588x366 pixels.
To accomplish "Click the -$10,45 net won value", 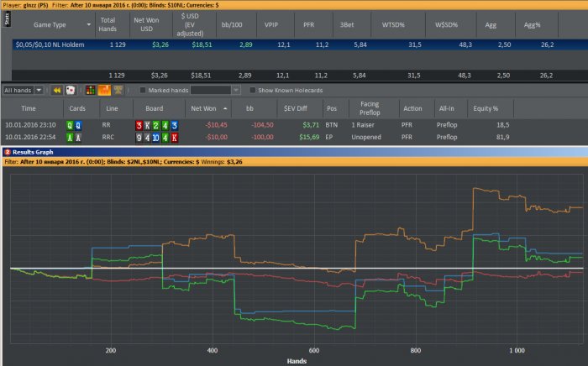I will 216,125.
